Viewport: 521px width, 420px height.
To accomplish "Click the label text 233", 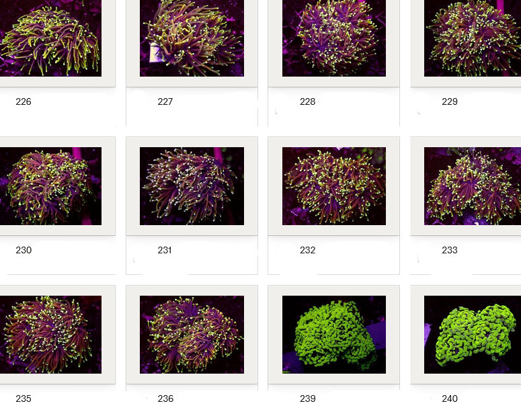I will click(x=450, y=250).
